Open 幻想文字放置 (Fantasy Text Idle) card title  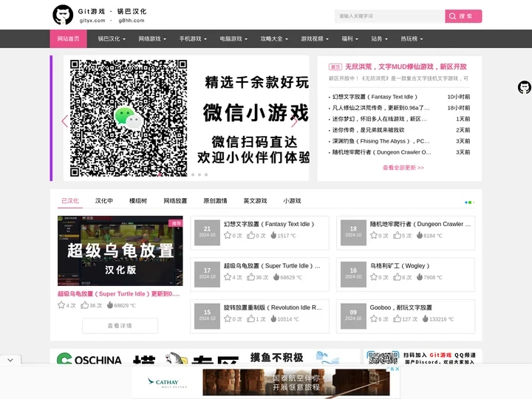(x=269, y=224)
